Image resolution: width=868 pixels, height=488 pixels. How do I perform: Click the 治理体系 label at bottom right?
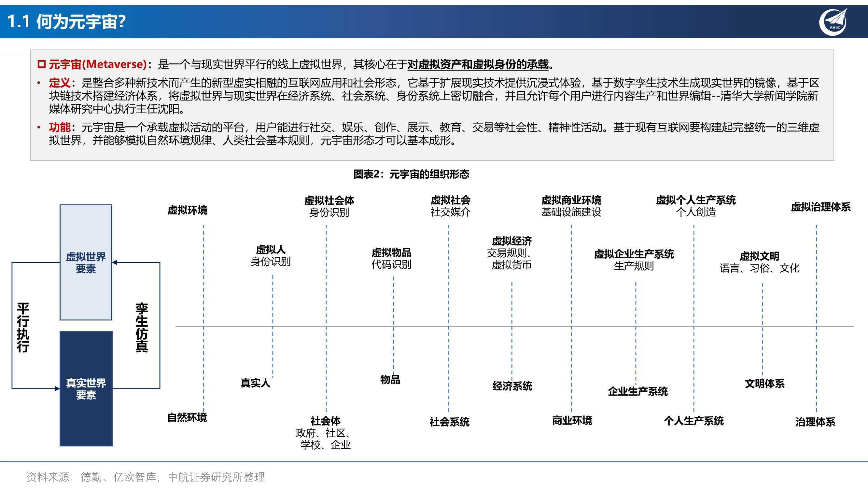click(x=816, y=422)
